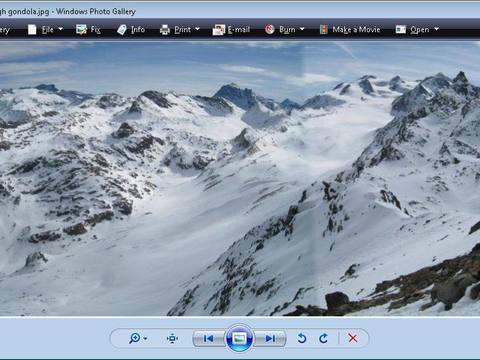Rotate the photo clockwise

[x=324, y=338]
